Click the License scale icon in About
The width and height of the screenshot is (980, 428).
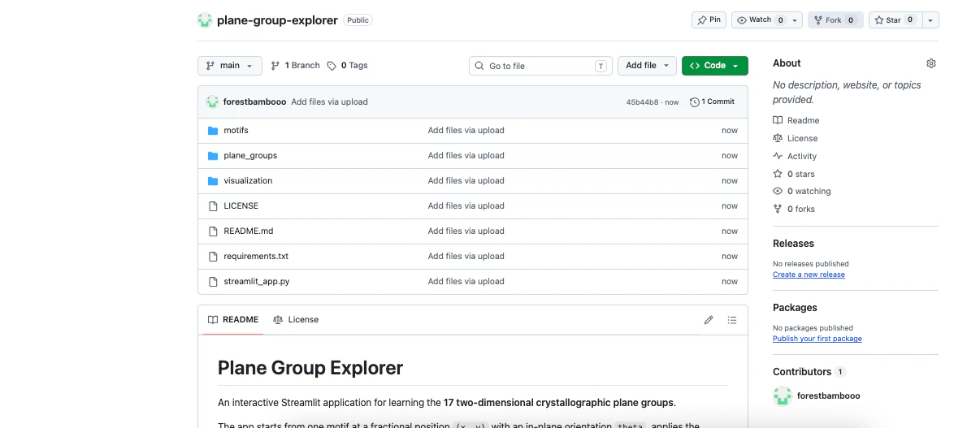coord(778,138)
